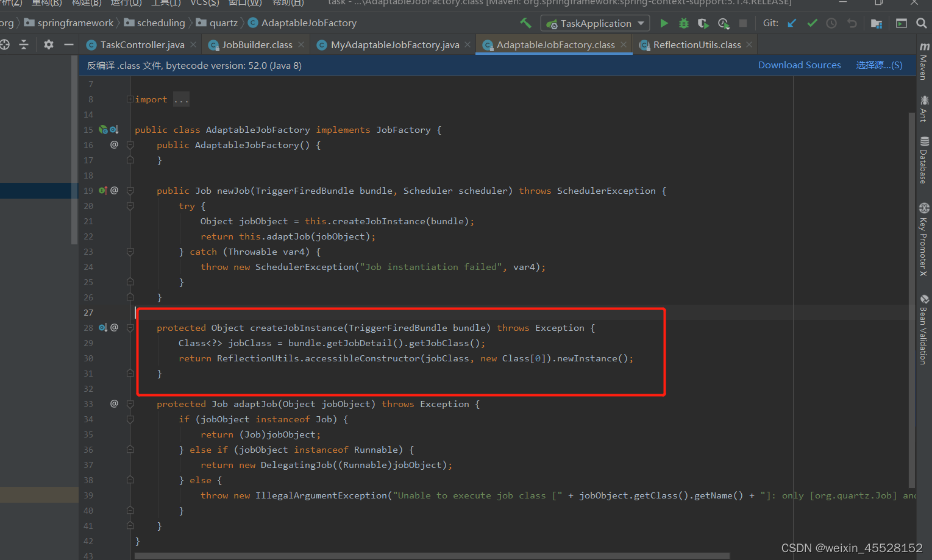Open the Database tool window

[x=924, y=160]
